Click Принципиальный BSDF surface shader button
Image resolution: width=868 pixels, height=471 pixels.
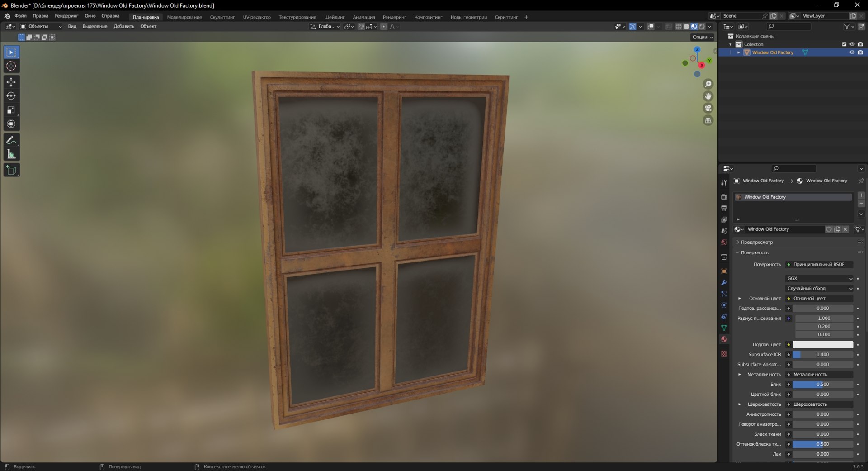coord(819,264)
